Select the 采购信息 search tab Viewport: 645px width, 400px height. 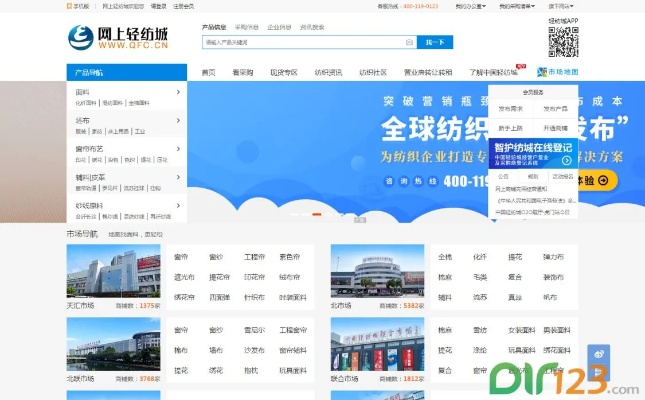pos(246,27)
